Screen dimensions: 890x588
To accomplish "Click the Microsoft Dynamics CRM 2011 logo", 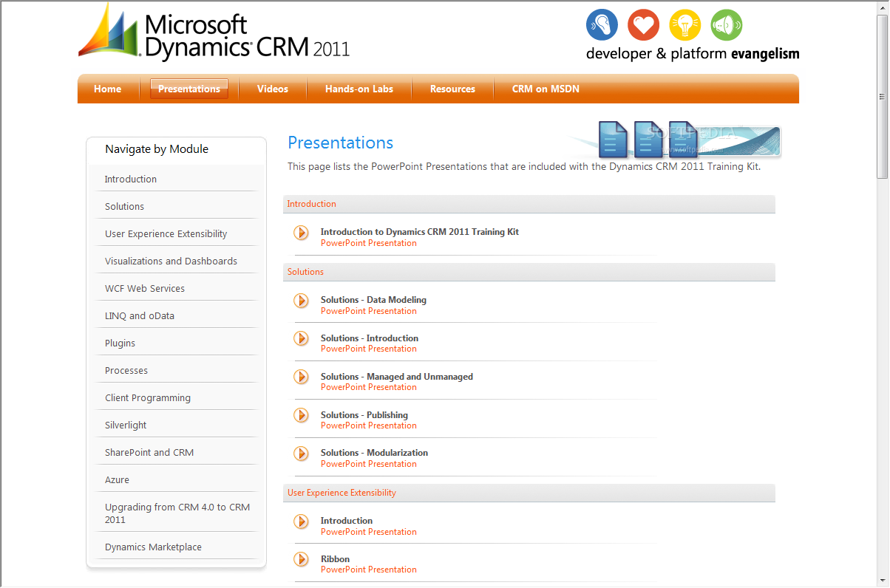I will (x=214, y=33).
